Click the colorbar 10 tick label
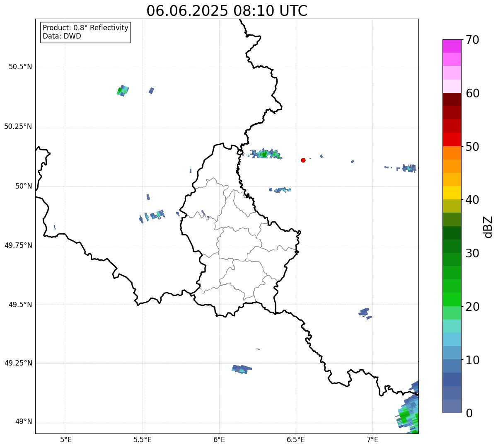498x448 pixels. (472, 360)
